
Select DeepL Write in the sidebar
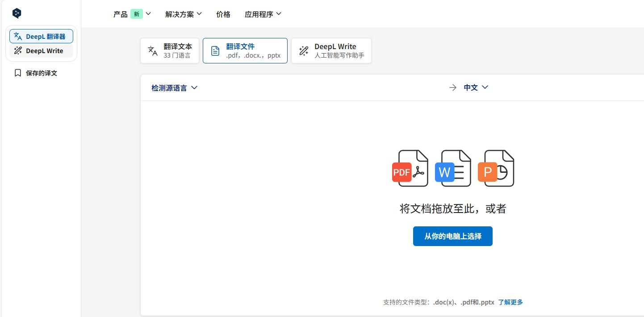point(41,50)
